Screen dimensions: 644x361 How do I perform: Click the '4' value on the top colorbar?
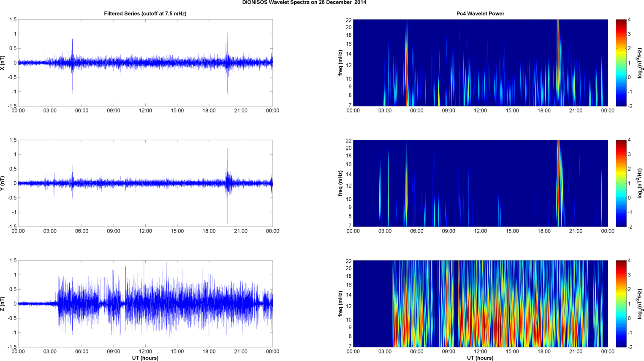pos(629,20)
